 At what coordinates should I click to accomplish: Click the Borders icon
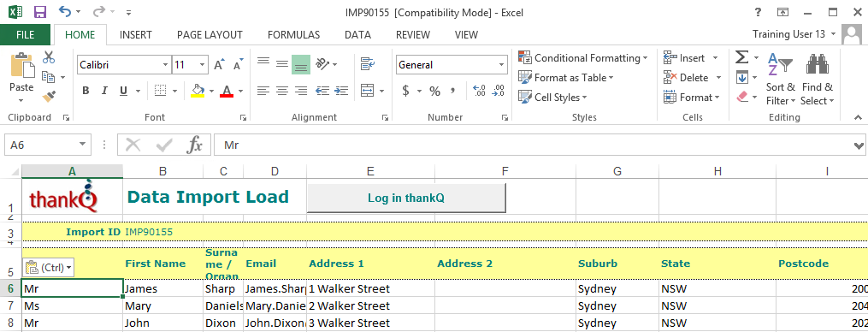pyautogui.click(x=161, y=91)
